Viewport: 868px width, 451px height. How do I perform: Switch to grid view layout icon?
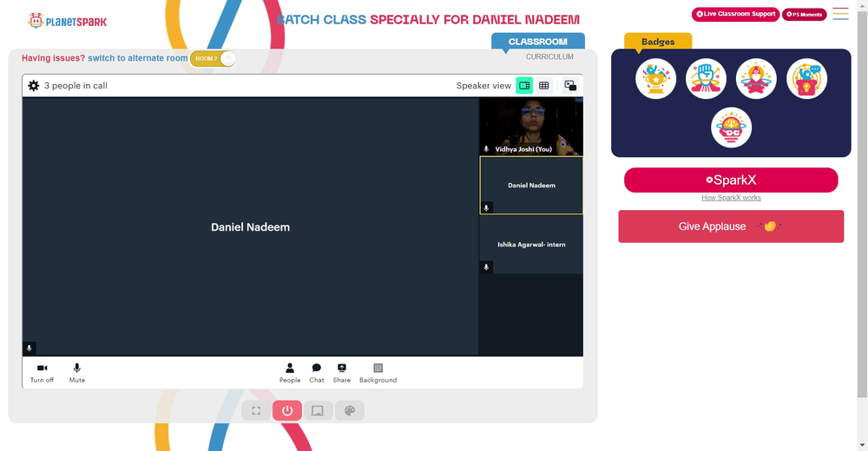[544, 86]
